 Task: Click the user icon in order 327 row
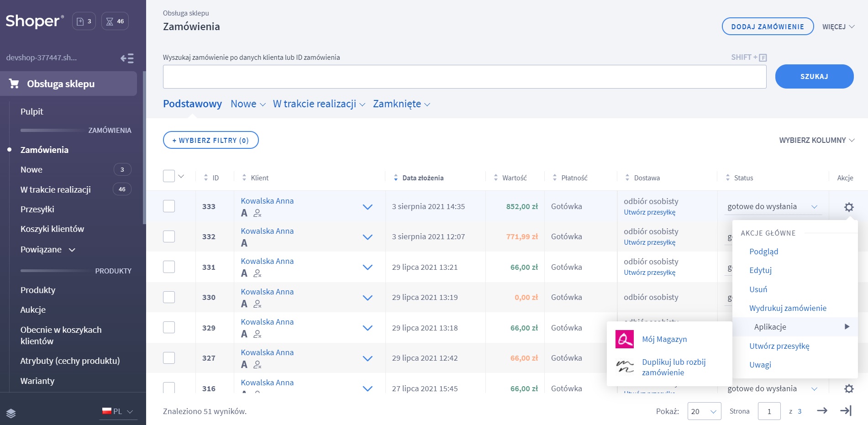[258, 364]
